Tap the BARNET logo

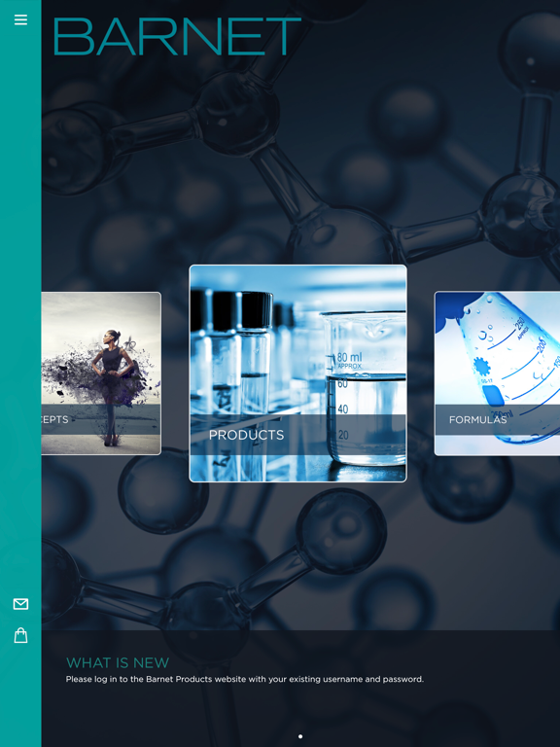[x=177, y=37]
